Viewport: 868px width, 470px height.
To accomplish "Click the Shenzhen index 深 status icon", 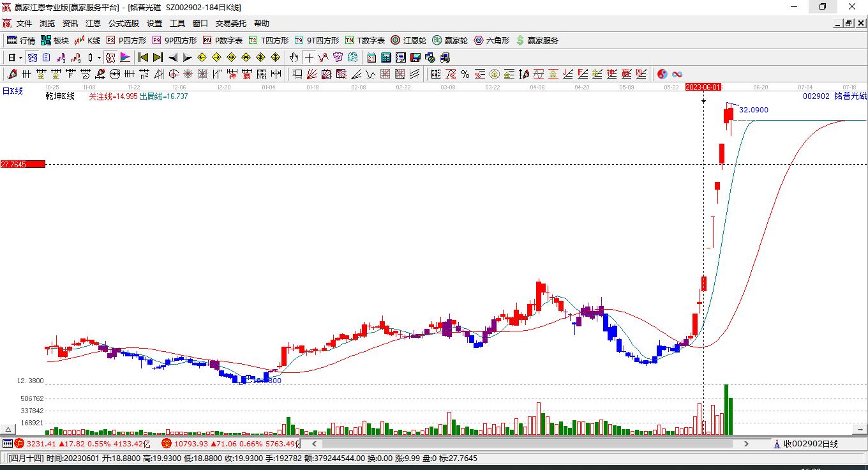I will point(167,444).
